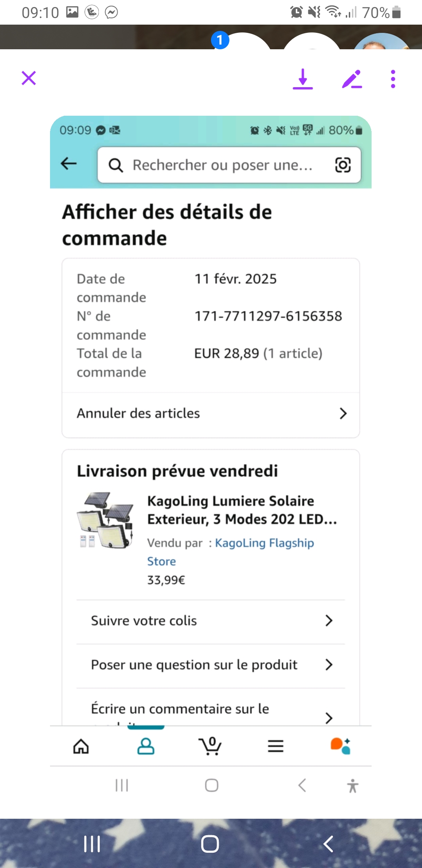
Task: Close the image viewer with purple X
Action: coord(29,78)
